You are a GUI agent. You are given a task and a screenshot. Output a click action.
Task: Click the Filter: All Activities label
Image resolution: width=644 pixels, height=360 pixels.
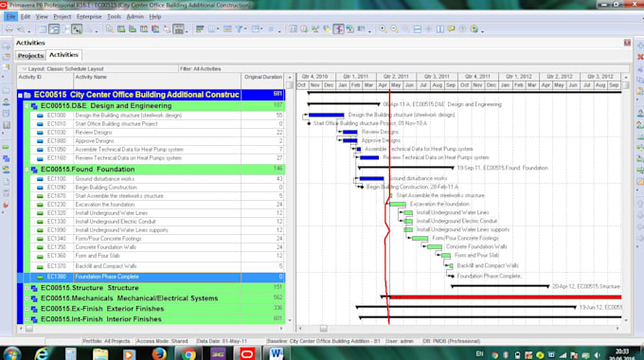click(201, 68)
